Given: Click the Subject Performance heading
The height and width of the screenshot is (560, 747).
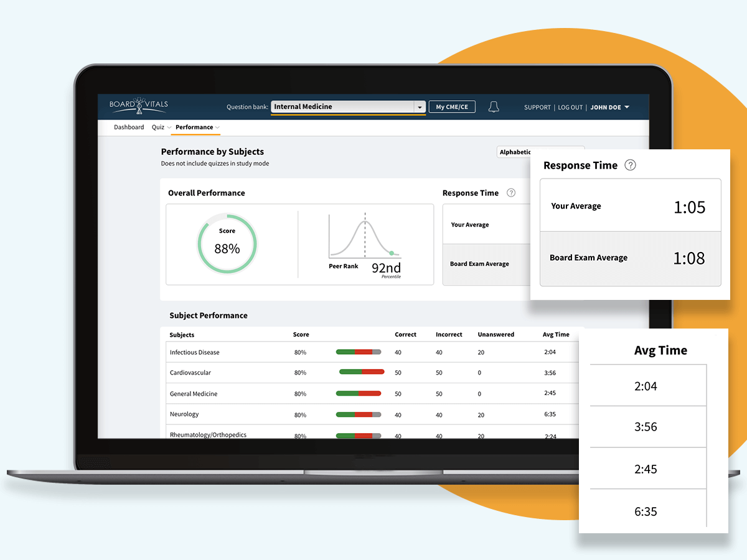Looking at the screenshot, I should pos(209,315).
